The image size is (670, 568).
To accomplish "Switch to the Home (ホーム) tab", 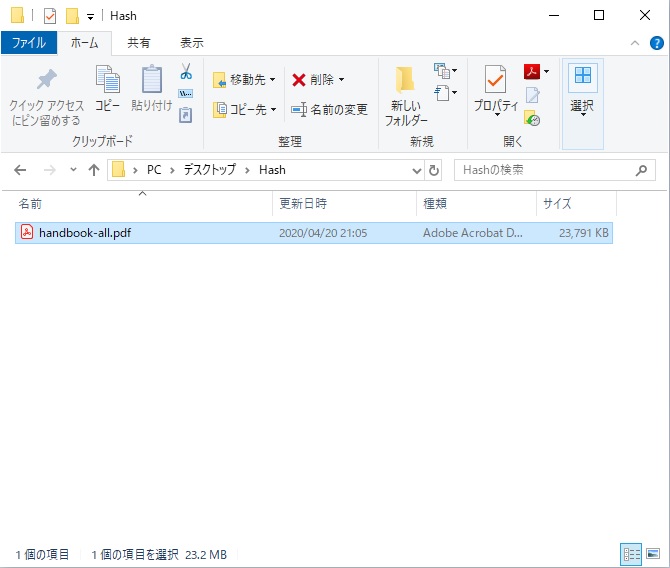I will pyautogui.click(x=84, y=43).
